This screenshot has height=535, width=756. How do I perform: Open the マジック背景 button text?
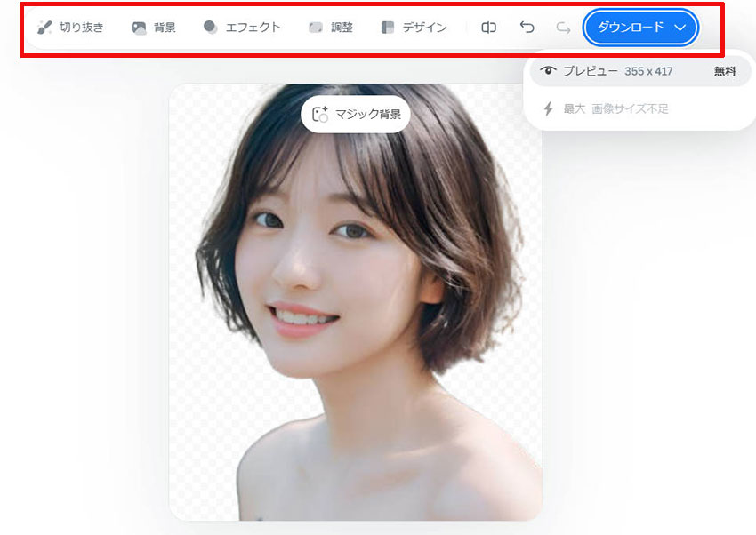[368, 114]
